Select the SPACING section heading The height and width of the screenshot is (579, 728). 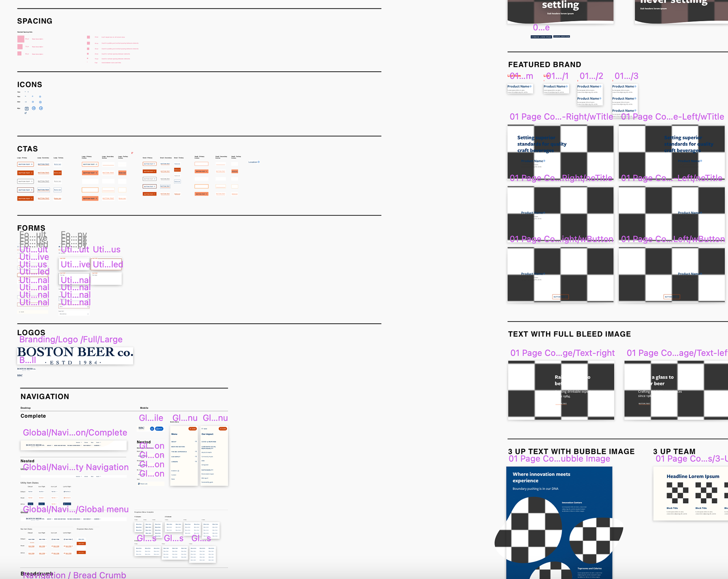click(x=35, y=21)
